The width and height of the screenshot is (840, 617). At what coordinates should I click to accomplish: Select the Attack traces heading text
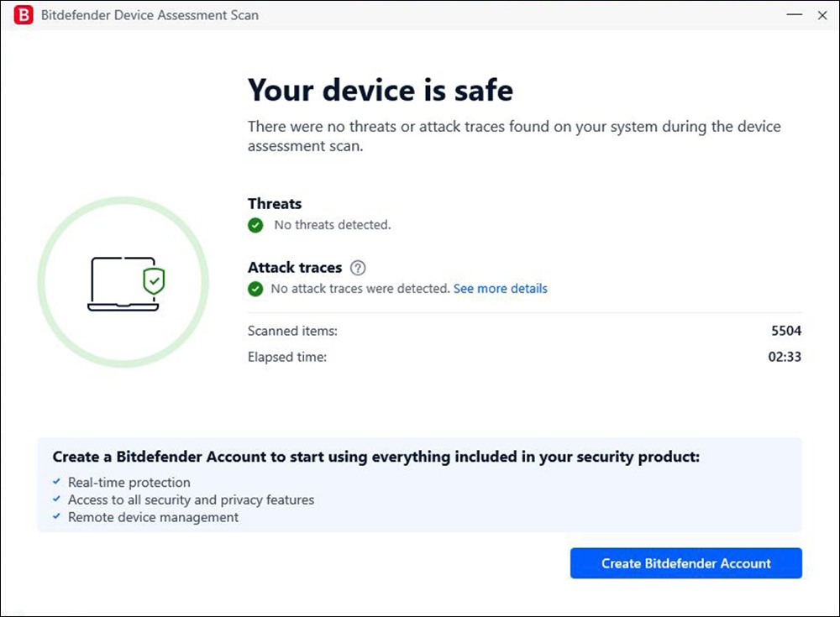coord(295,268)
